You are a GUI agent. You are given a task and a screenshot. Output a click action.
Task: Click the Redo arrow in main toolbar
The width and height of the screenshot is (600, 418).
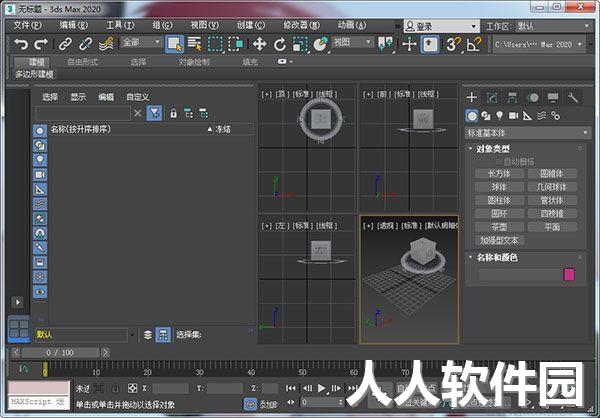pos(40,44)
